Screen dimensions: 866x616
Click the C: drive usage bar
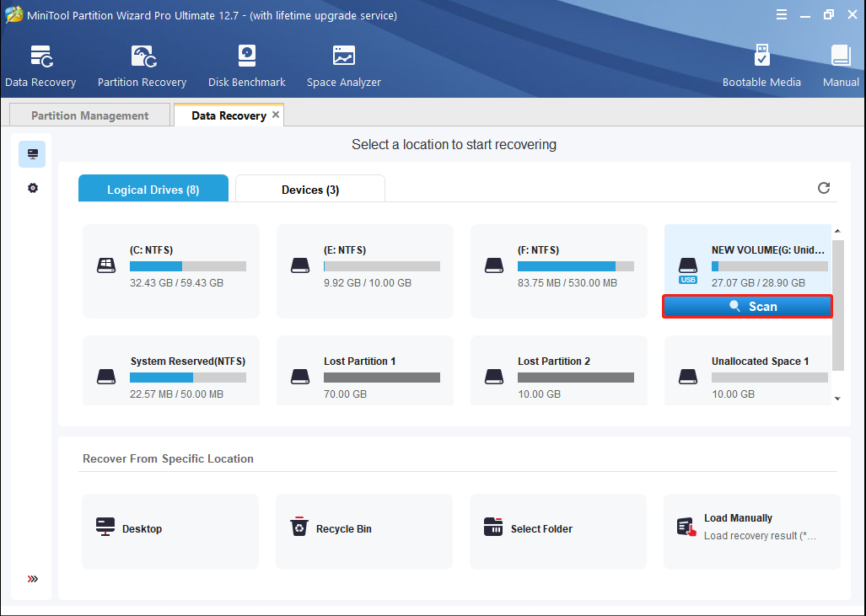(188, 266)
